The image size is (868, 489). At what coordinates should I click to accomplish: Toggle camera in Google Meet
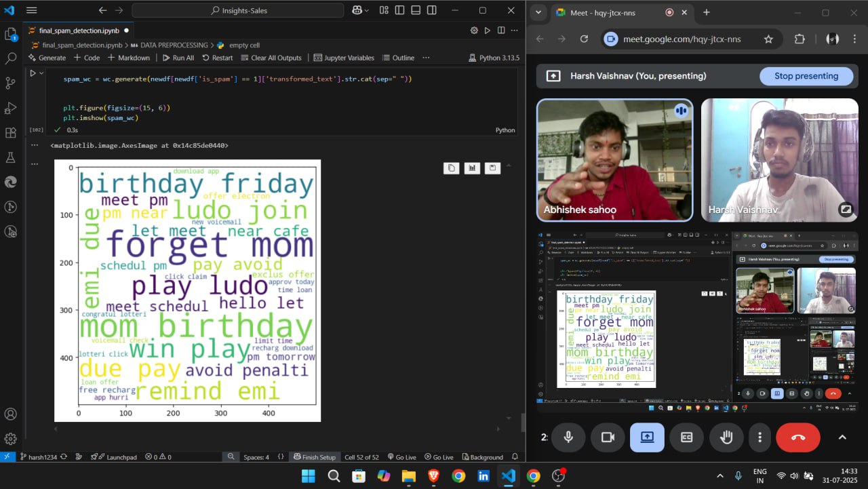(x=608, y=437)
